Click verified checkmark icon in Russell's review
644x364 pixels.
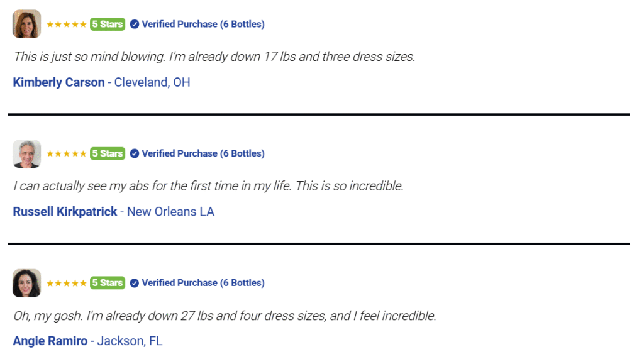(x=135, y=153)
